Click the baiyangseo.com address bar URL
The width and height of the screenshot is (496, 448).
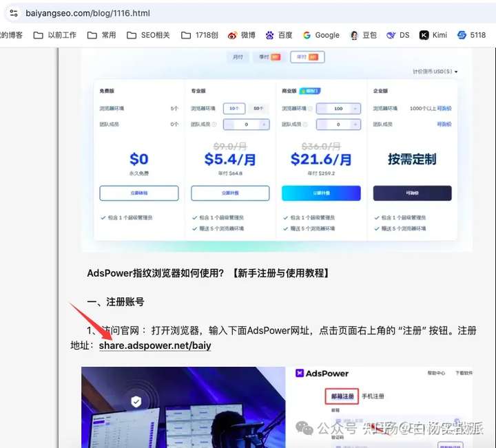[87, 13]
